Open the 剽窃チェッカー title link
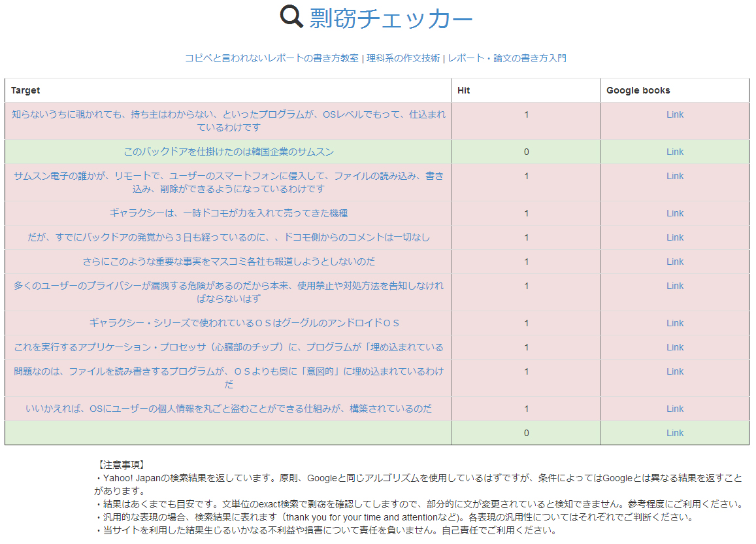 pos(391,18)
